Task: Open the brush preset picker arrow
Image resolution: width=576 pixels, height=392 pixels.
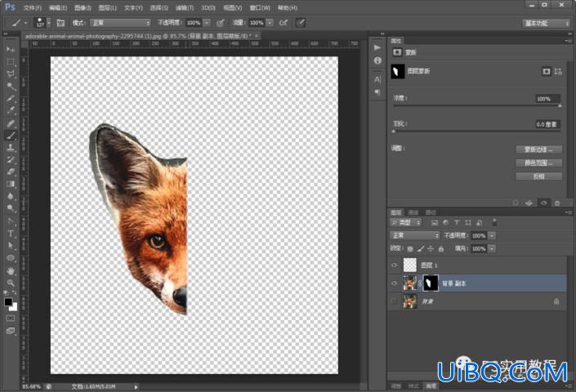Action: tap(49, 23)
